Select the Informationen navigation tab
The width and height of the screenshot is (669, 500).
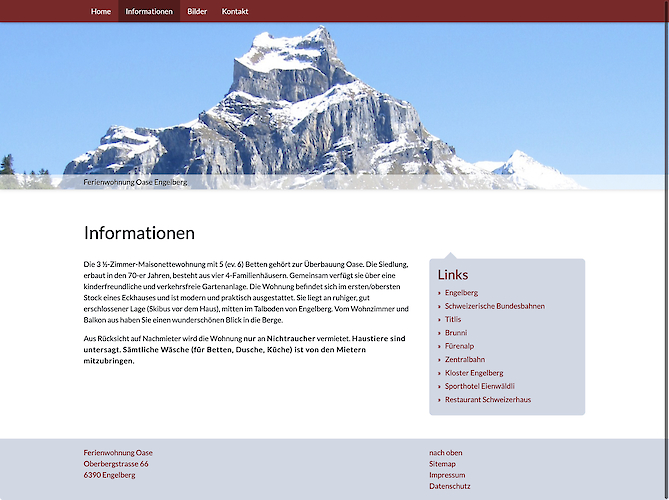coord(149,12)
